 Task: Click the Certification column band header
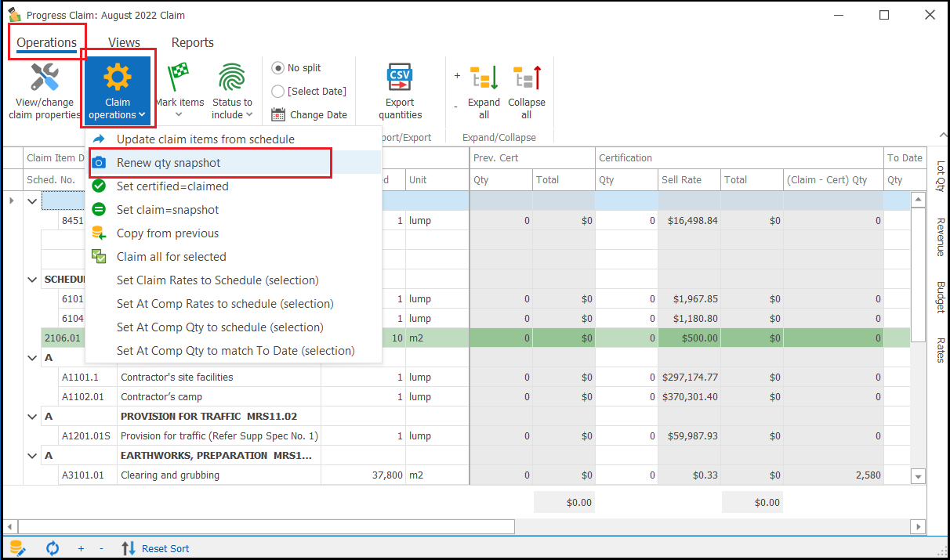(x=738, y=158)
